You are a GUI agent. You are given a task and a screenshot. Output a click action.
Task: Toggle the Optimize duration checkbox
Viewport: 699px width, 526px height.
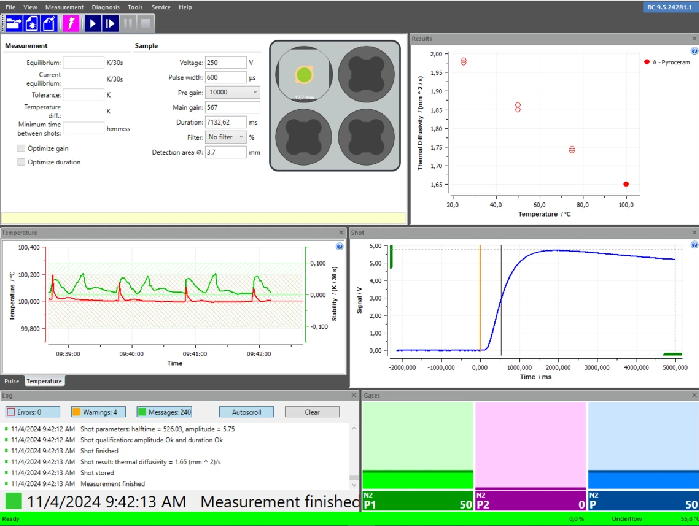[21, 162]
